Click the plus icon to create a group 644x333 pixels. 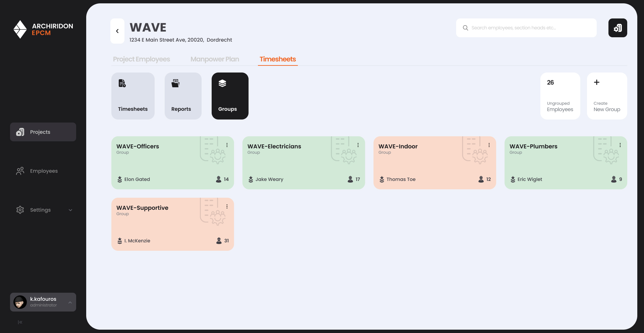[x=597, y=82]
